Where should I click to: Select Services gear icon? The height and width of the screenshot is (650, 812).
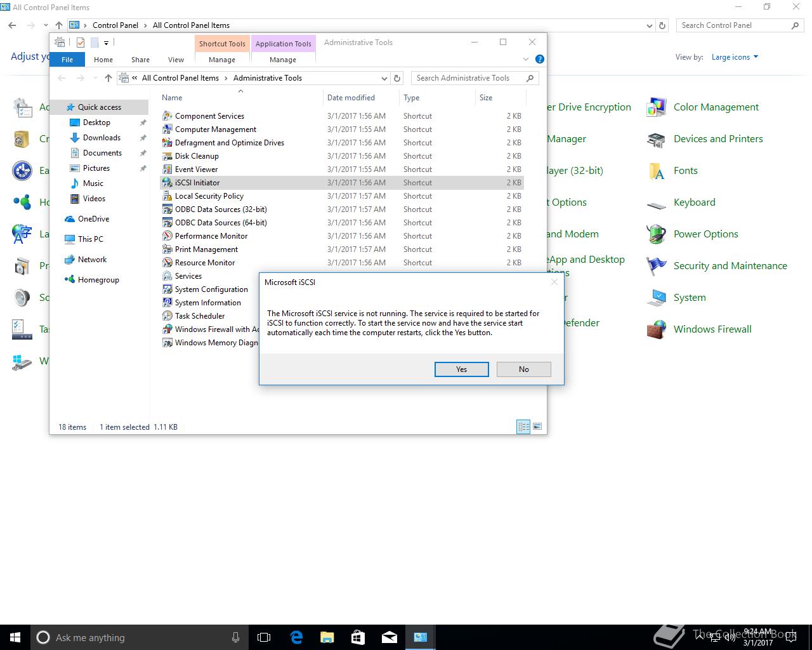[167, 276]
